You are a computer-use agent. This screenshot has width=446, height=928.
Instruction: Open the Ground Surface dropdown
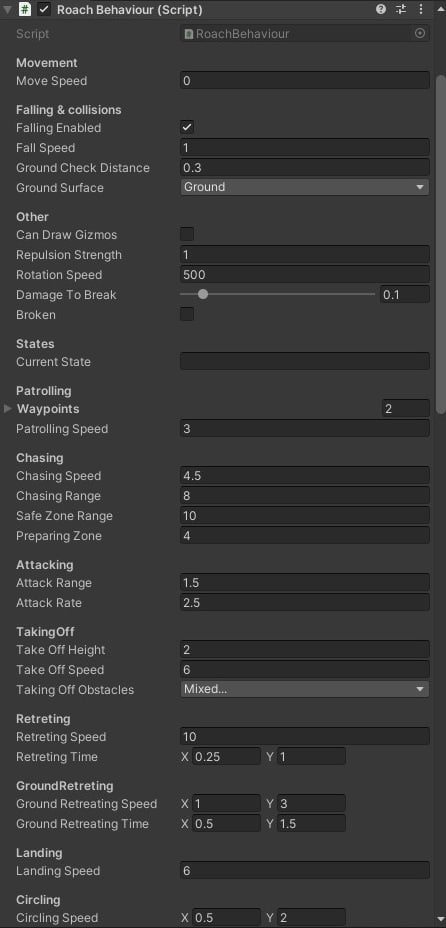pyautogui.click(x=305, y=187)
